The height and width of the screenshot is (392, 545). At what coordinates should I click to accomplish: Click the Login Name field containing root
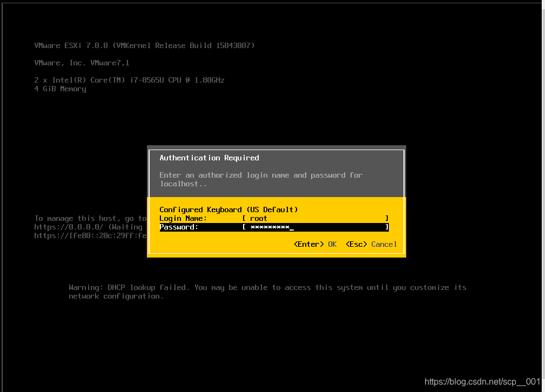click(x=315, y=218)
